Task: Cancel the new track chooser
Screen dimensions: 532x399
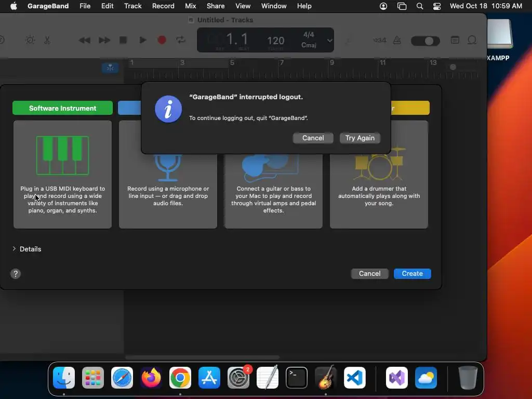Action: 369,273
